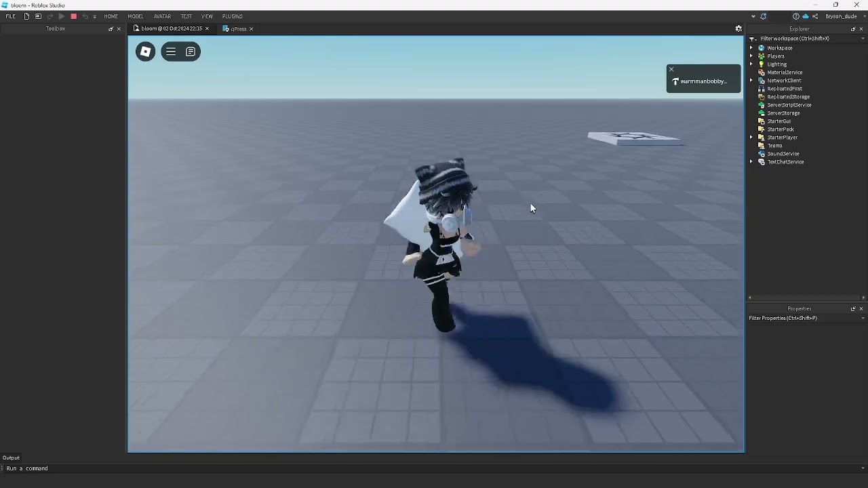Select ServerScriptService in Explorer
This screenshot has width=868, height=488.
tap(789, 105)
